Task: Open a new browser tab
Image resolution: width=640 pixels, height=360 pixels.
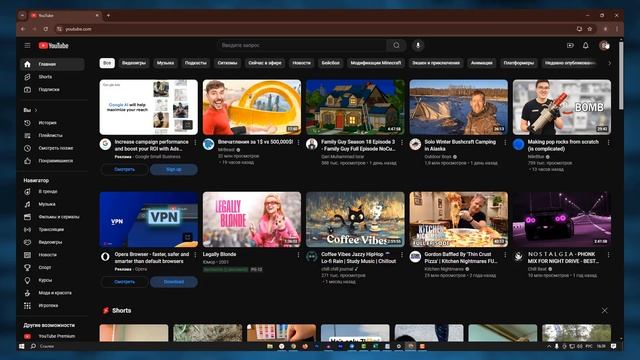Action: tap(109, 16)
